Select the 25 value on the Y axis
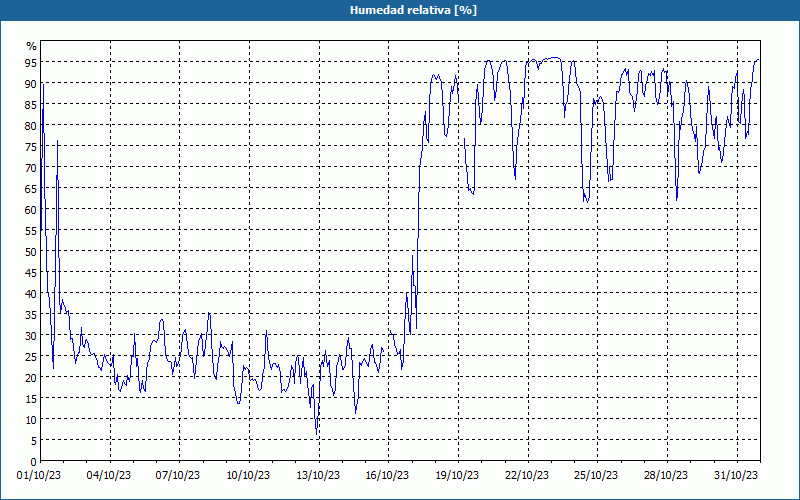This screenshot has width=800, height=500. [x=31, y=357]
